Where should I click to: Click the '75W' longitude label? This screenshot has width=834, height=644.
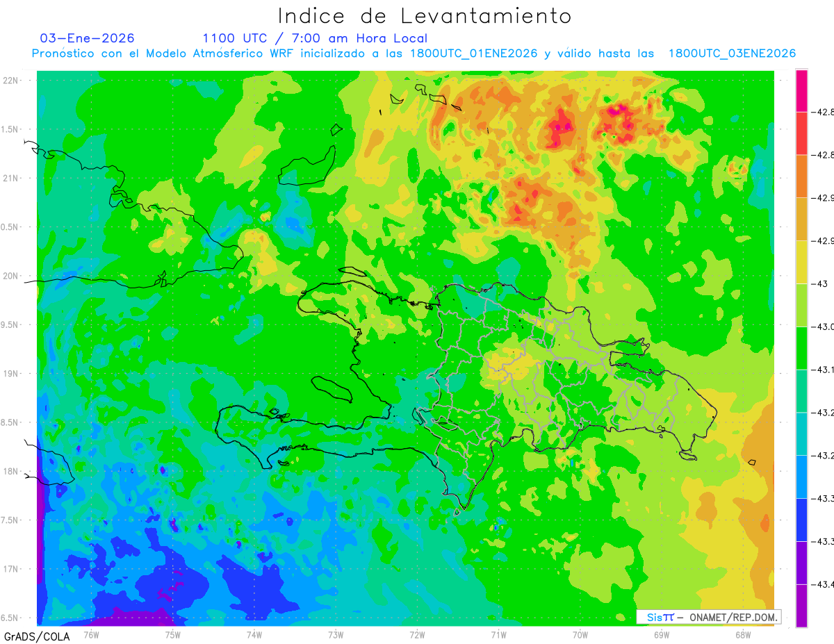(x=172, y=634)
